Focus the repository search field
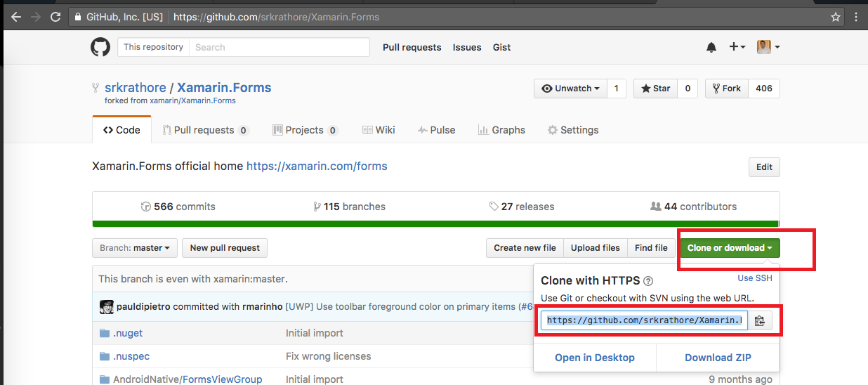Screen dimensions: 868x385 pos(280,47)
